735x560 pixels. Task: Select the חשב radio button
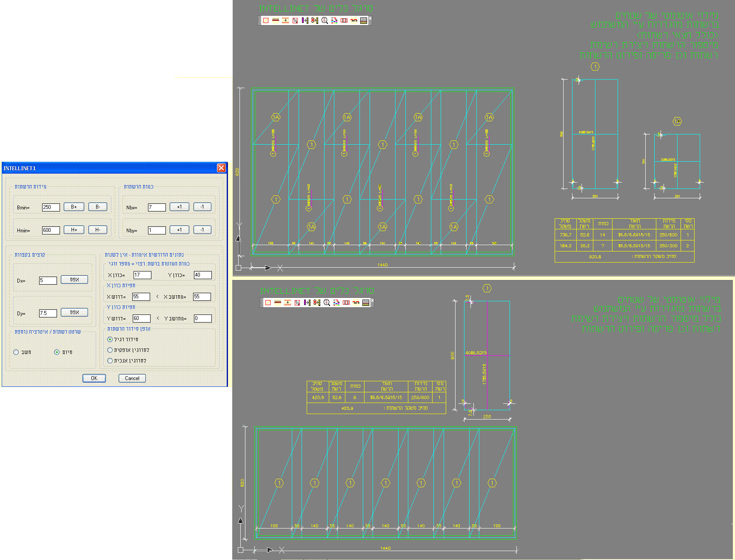coord(16,352)
